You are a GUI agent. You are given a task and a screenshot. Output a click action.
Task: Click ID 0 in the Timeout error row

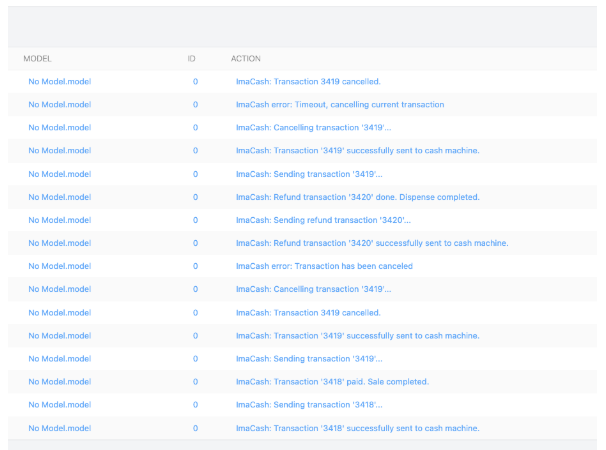coord(195,104)
